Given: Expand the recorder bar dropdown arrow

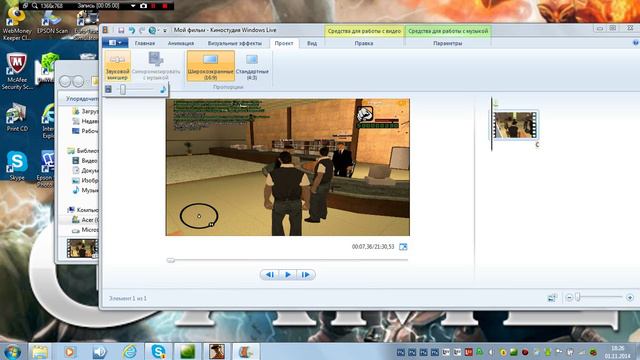Looking at the screenshot, I should pyautogui.click(x=133, y=6).
